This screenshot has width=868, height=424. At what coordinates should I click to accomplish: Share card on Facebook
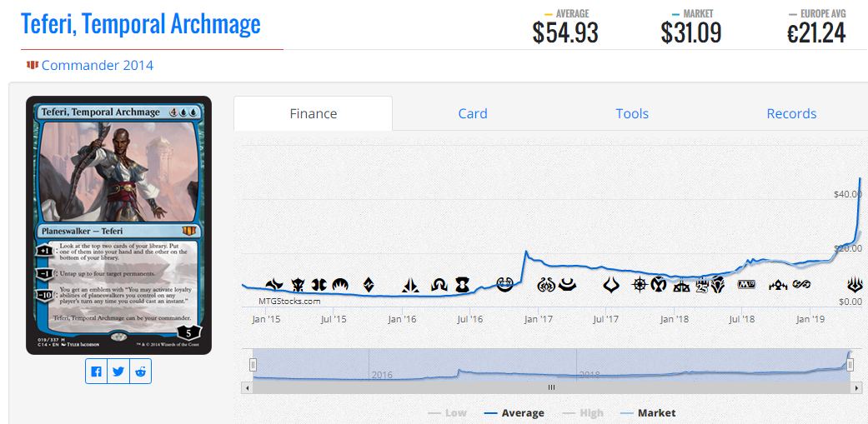97,372
